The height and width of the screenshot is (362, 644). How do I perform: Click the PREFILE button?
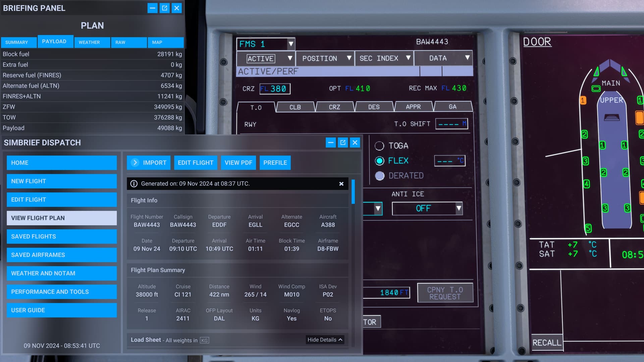click(275, 163)
